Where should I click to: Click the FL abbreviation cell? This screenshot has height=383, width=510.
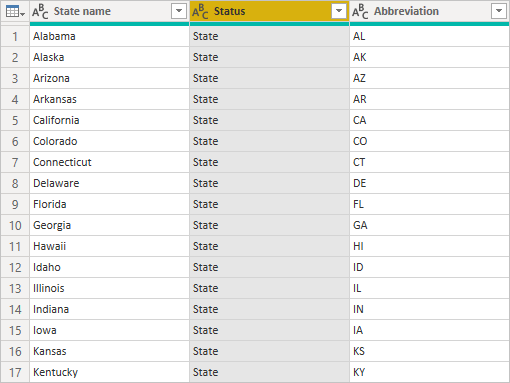click(429, 204)
